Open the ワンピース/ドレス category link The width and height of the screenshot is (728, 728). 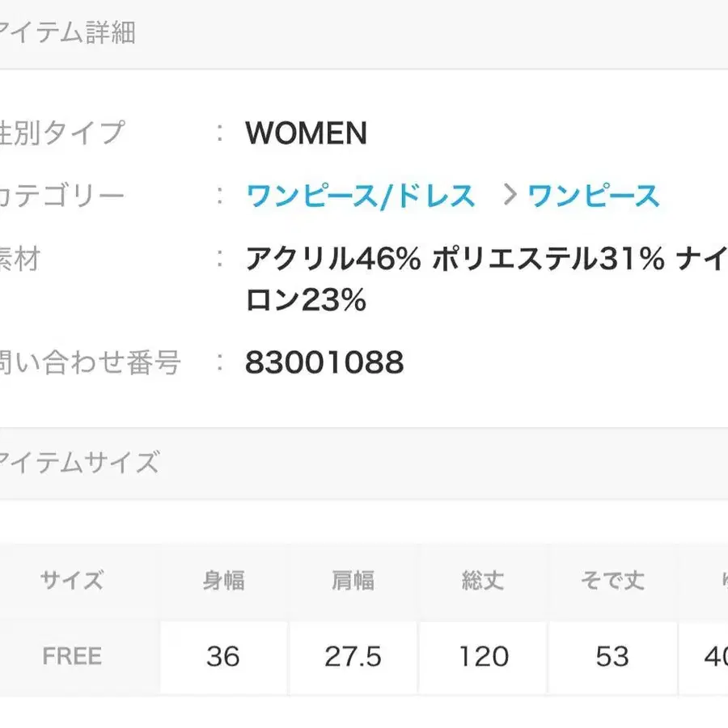(360, 193)
